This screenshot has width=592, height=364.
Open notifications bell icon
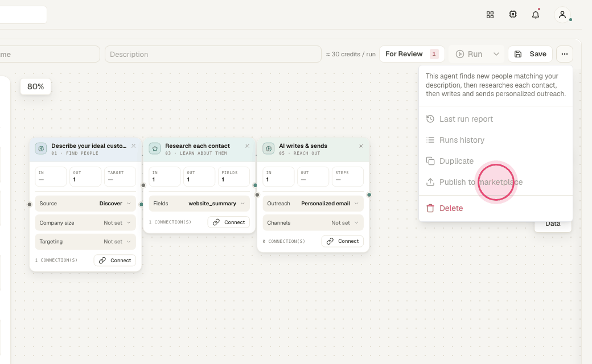click(x=536, y=15)
